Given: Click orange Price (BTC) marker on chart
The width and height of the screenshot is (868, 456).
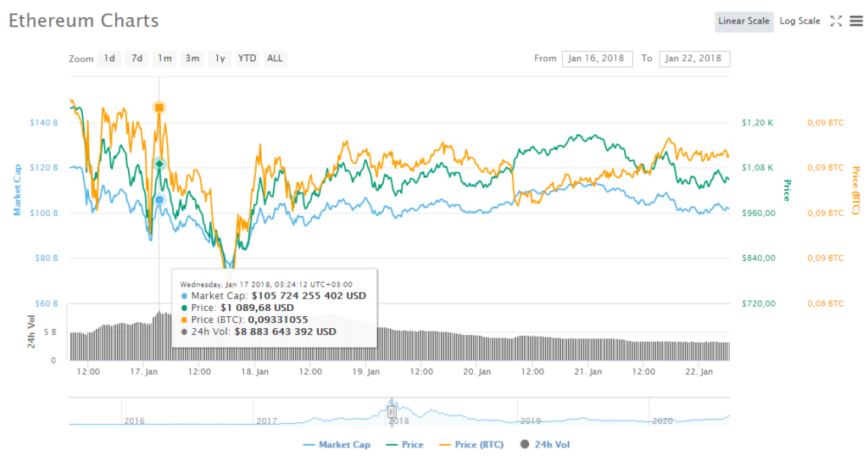Looking at the screenshot, I should (159, 108).
